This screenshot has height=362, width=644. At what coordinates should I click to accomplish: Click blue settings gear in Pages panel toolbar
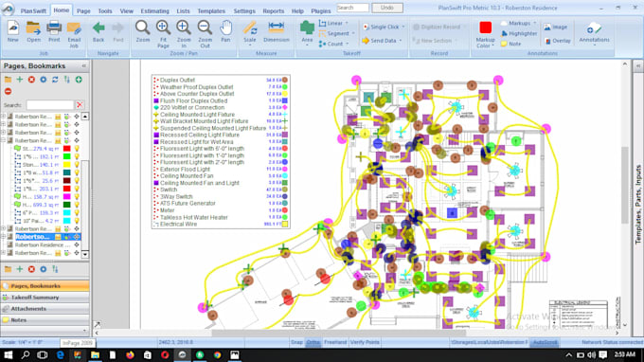44,80
